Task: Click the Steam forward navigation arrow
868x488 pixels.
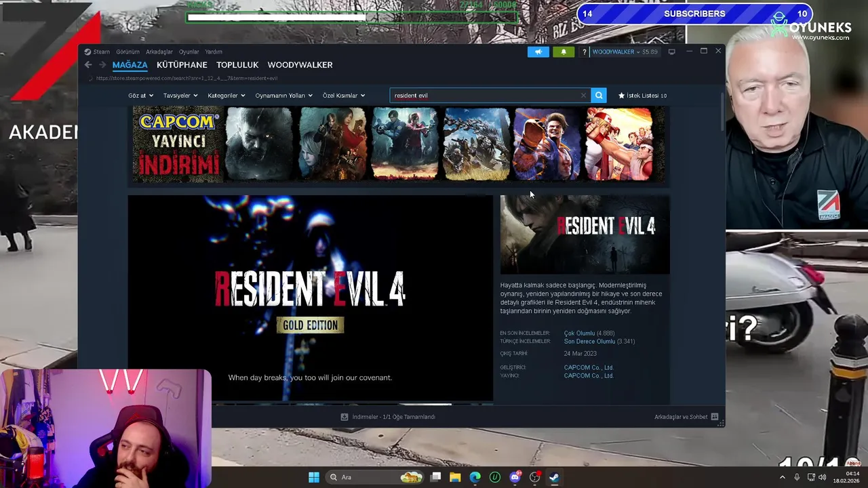Action: pyautogui.click(x=102, y=65)
